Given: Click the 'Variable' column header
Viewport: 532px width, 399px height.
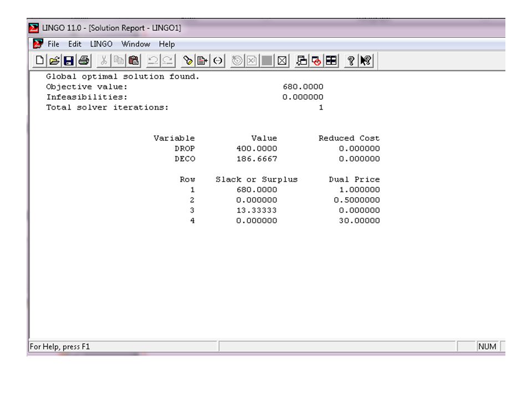Looking at the screenshot, I should coord(174,139).
